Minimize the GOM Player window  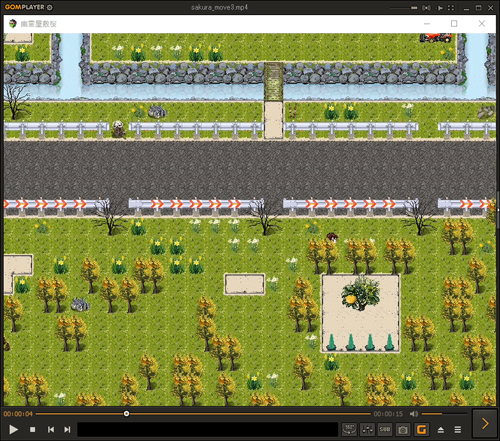[466, 8]
